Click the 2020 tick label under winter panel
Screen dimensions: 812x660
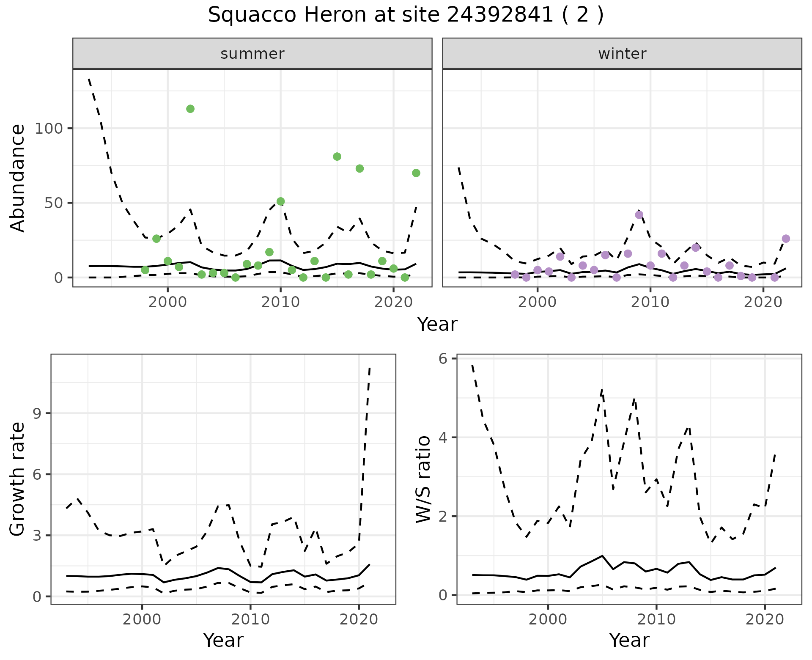(x=763, y=302)
